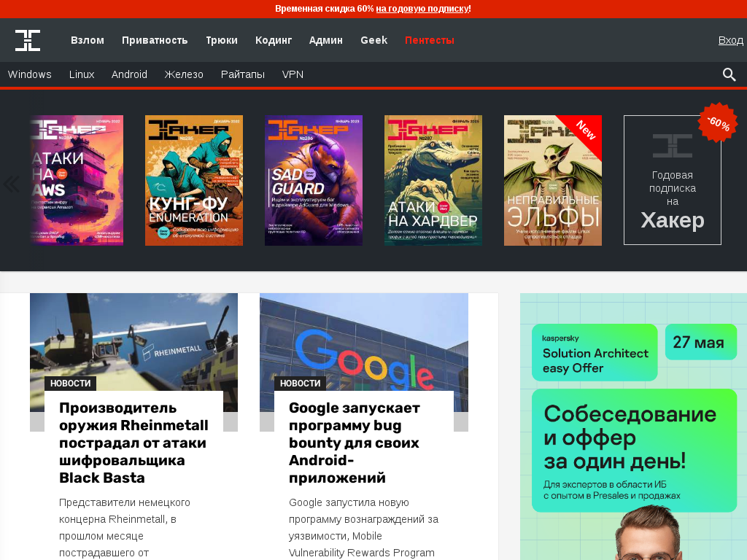
Task: Follow the 'на годовую подписку' banner link
Action: pyautogui.click(x=422, y=9)
